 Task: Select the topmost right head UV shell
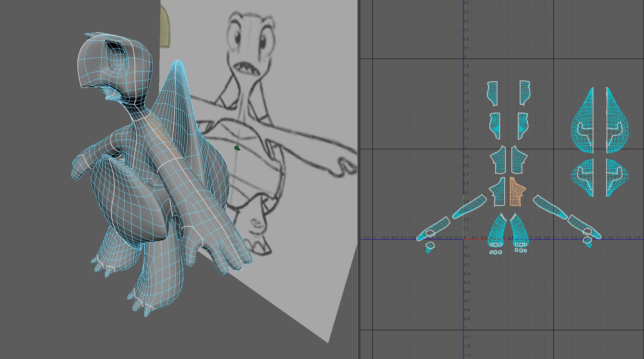(525, 93)
